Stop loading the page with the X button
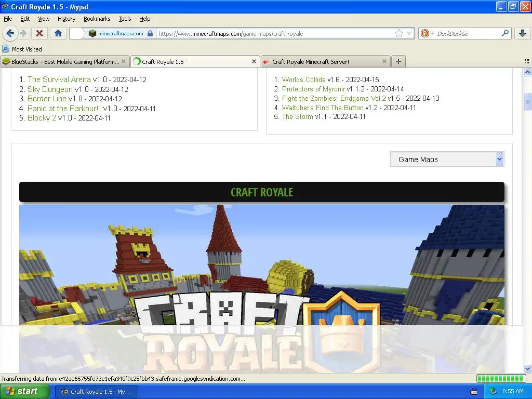Screen dimensions: 532x399 [39, 33]
